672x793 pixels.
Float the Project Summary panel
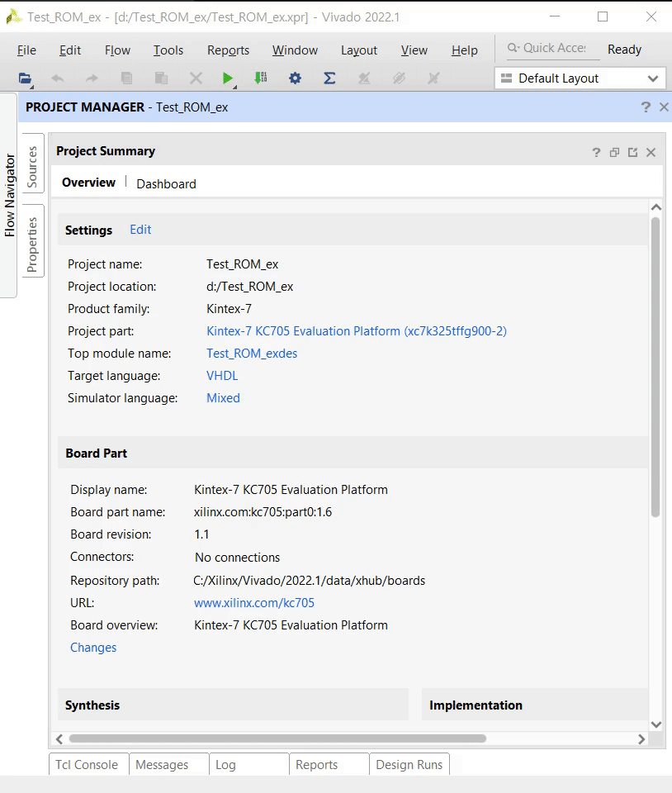point(632,152)
